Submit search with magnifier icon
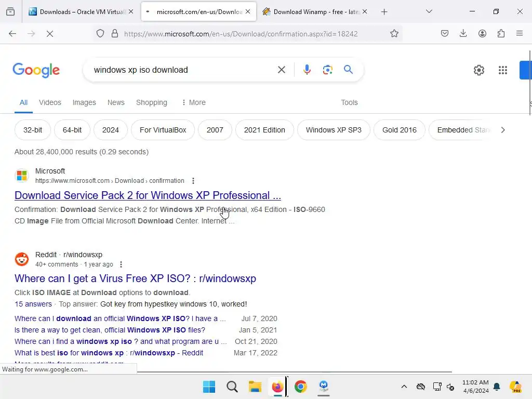This screenshot has width=532, height=399. click(x=348, y=70)
